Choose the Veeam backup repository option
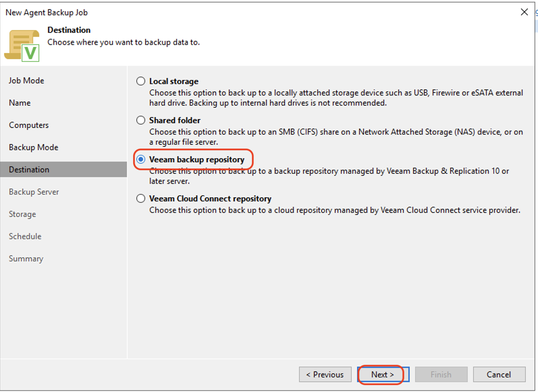The width and height of the screenshot is (538, 392). coord(141,159)
